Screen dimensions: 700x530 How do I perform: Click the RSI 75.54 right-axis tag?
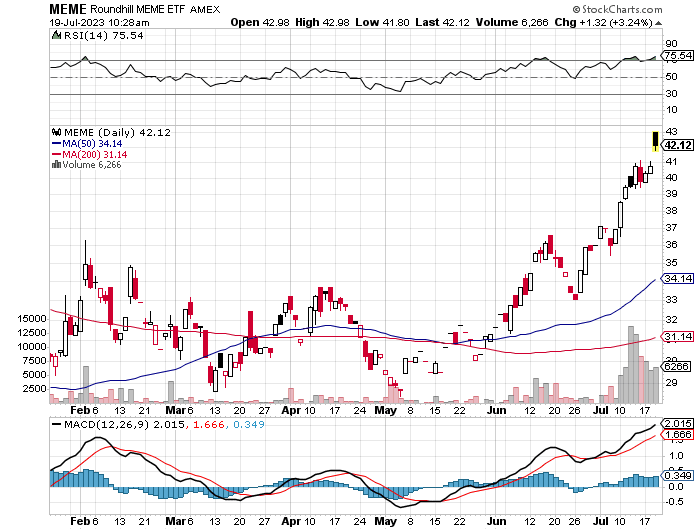click(x=678, y=56)
